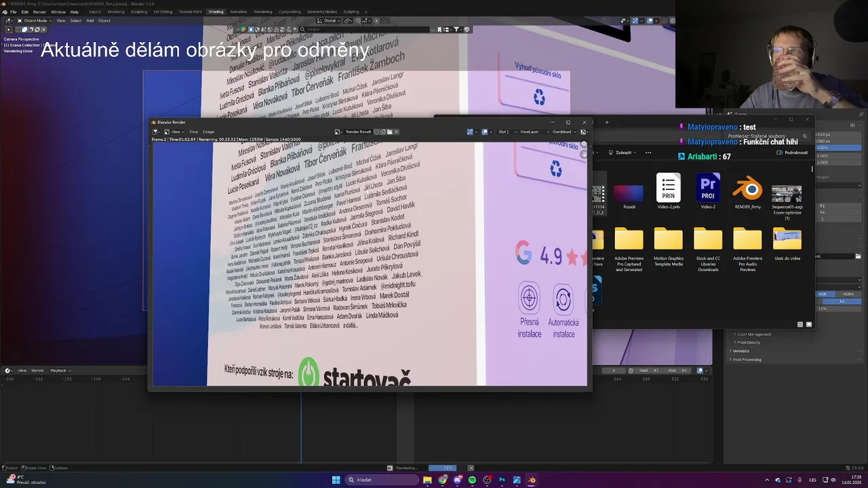Add a new Explorer tab
The height and width of the screenshot is (488, 868).
(607, 122)
